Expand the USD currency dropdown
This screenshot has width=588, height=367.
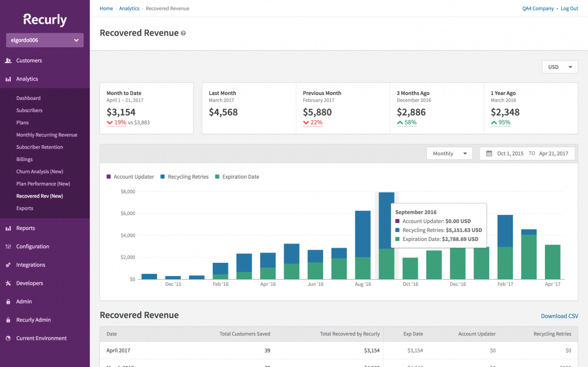tap(560, 67)
